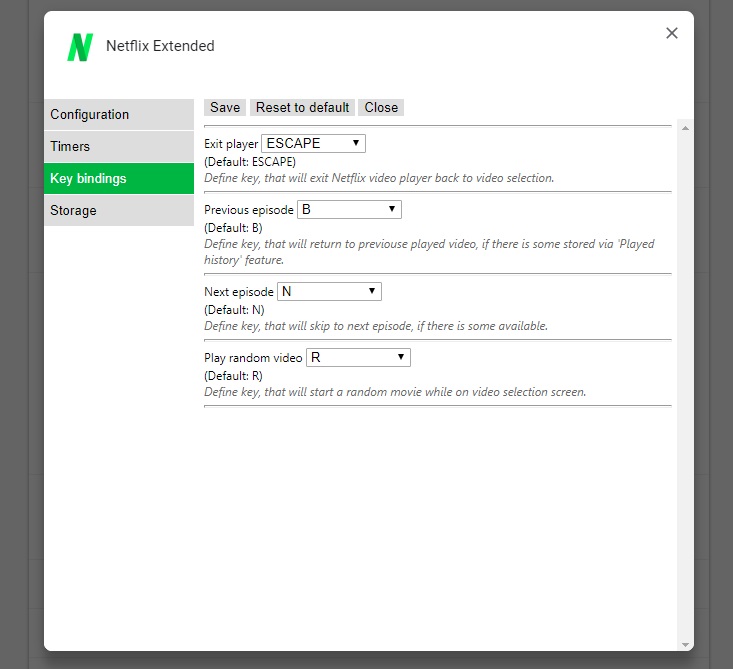The image size is (733, 669).
Task: Open the Storage tab
Action: (x=119, y=210)
